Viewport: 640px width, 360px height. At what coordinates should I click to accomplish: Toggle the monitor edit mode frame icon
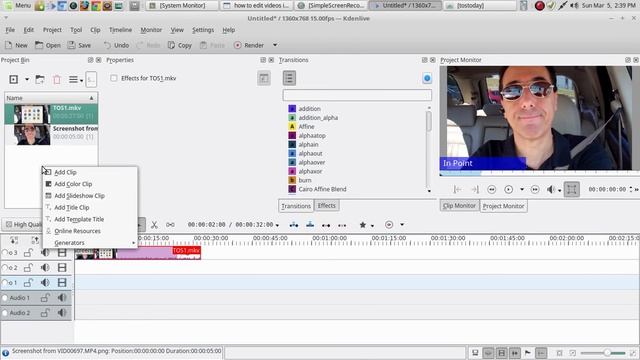571,189
